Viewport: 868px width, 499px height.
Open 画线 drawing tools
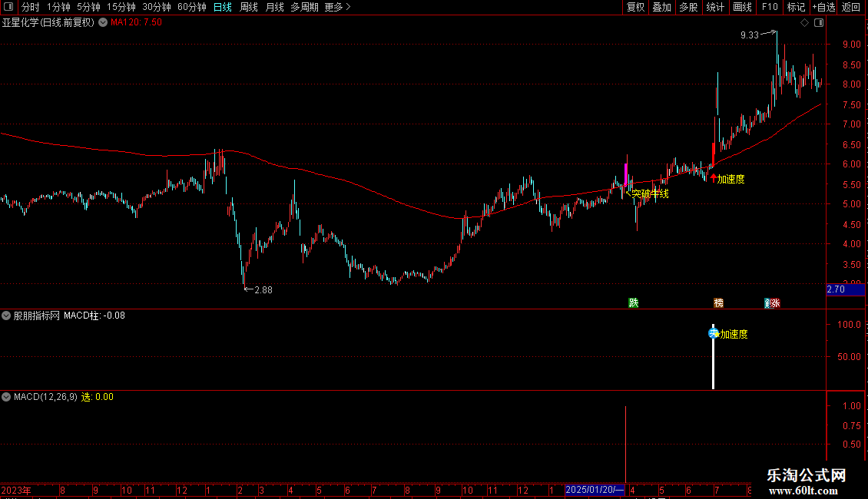[742, 7]
